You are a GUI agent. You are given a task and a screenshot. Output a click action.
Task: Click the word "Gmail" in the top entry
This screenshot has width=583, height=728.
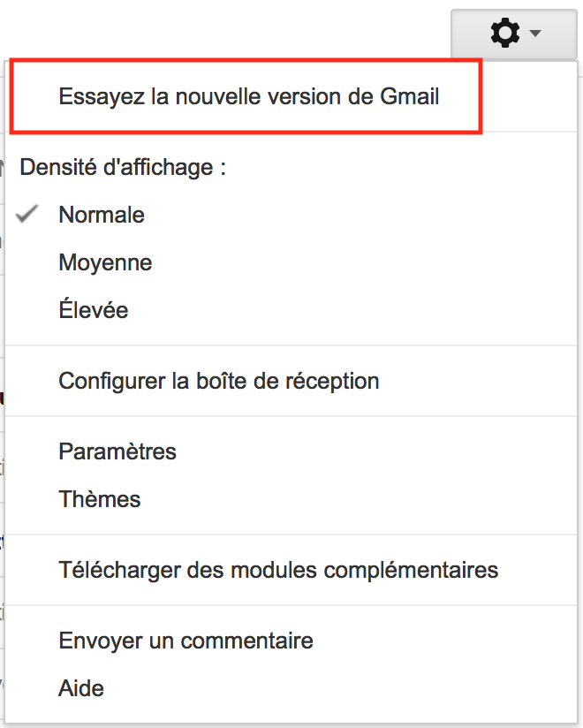(409, 96)
